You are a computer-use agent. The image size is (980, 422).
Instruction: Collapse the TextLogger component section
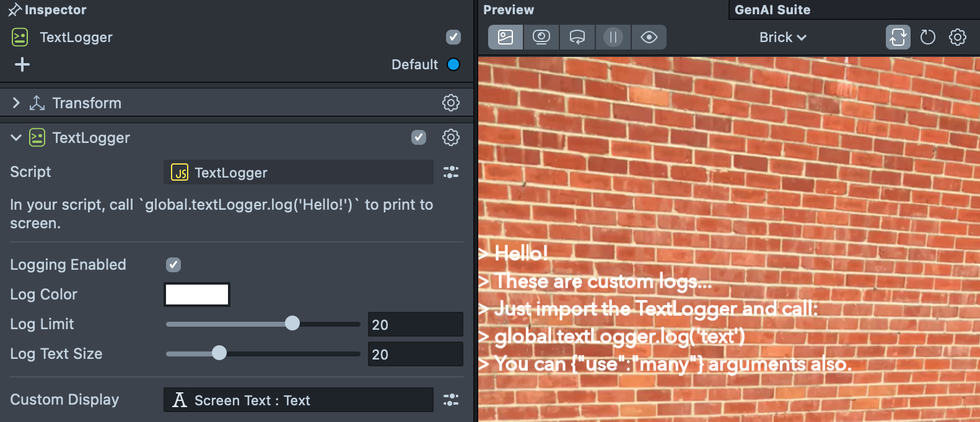16,137
